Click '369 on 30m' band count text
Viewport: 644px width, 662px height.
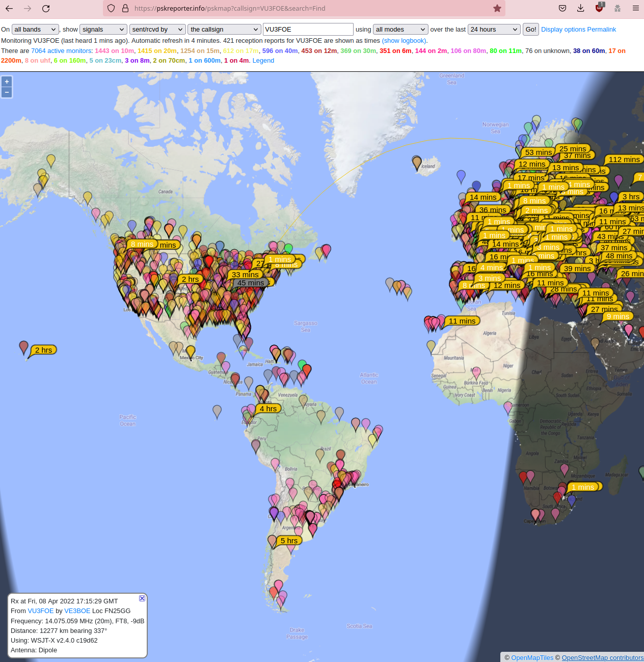(x=358, y=51)
